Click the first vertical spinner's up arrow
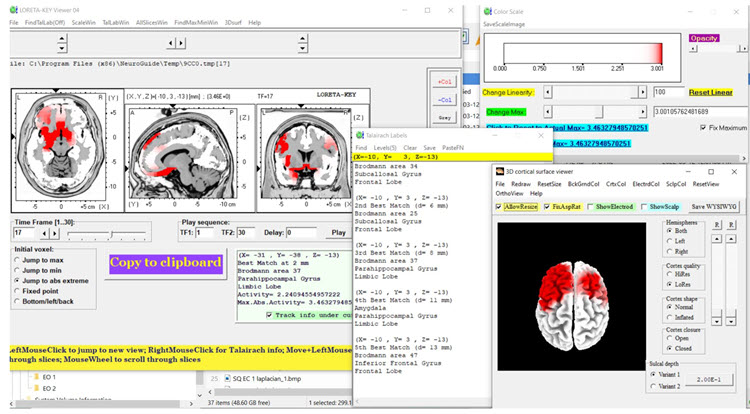 coord(60,37)
